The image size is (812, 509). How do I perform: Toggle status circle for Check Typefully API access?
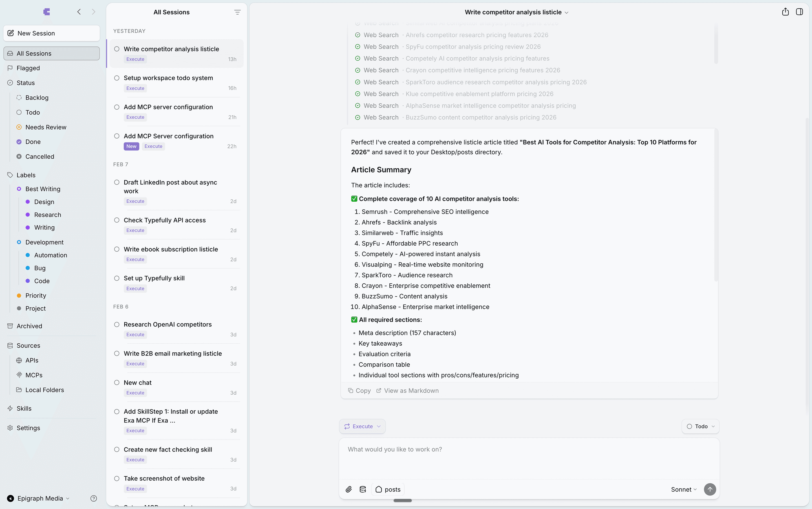(x=116, y=220)
